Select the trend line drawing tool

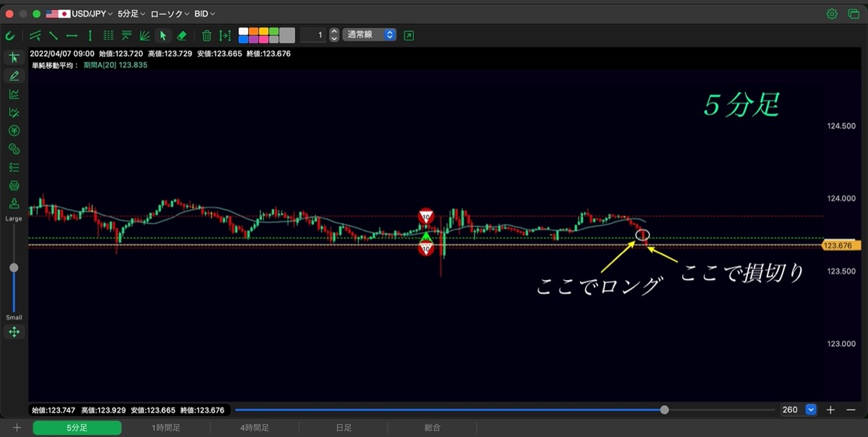54,35
